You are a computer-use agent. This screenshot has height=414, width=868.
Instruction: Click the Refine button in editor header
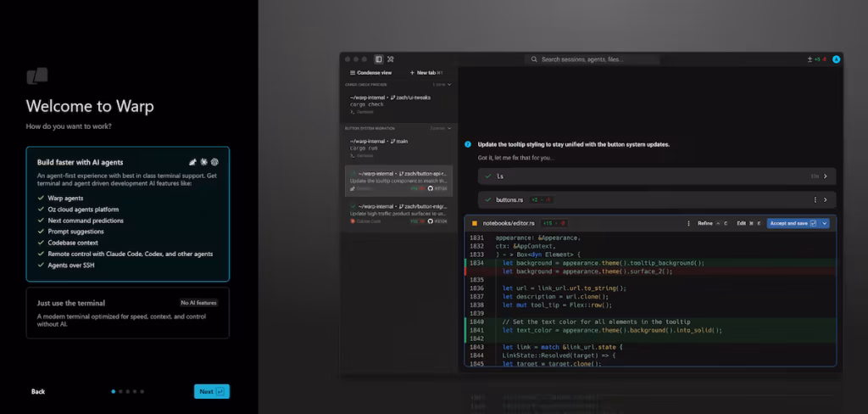click(x=712, y=223)
